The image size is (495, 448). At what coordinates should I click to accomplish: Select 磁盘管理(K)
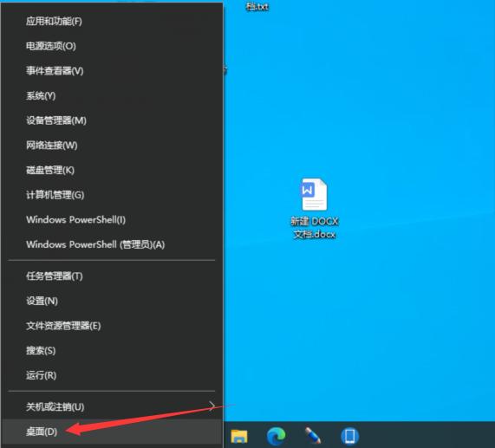(112, 171)
